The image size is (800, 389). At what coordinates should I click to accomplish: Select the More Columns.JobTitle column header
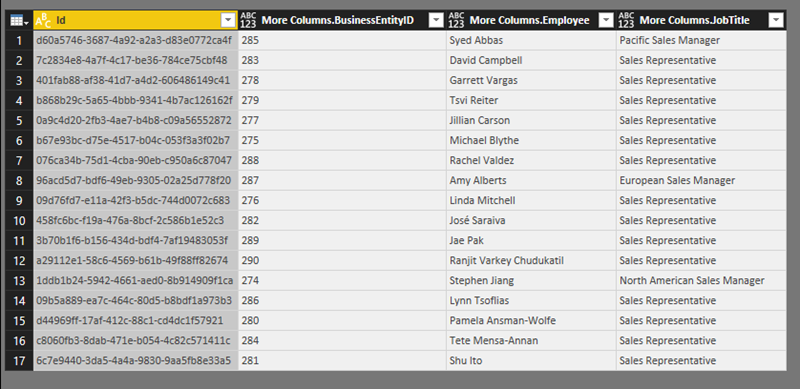tap(701, 20)
